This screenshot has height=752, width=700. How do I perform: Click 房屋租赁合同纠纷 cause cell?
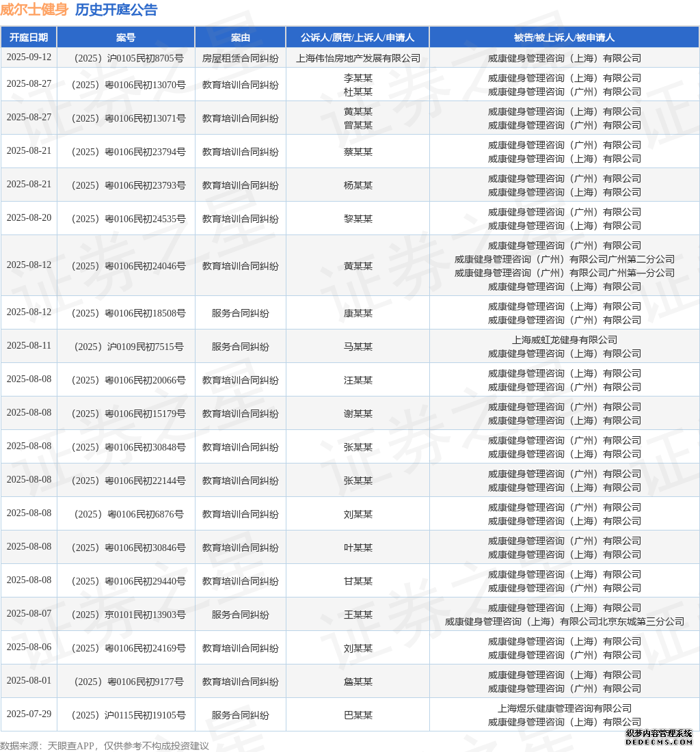point(240,58)
